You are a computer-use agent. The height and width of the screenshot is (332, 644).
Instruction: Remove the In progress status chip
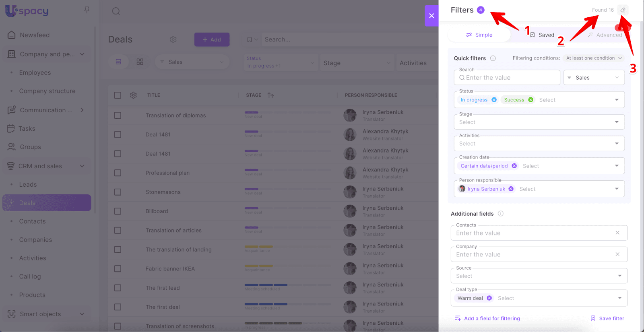point(494,100)
